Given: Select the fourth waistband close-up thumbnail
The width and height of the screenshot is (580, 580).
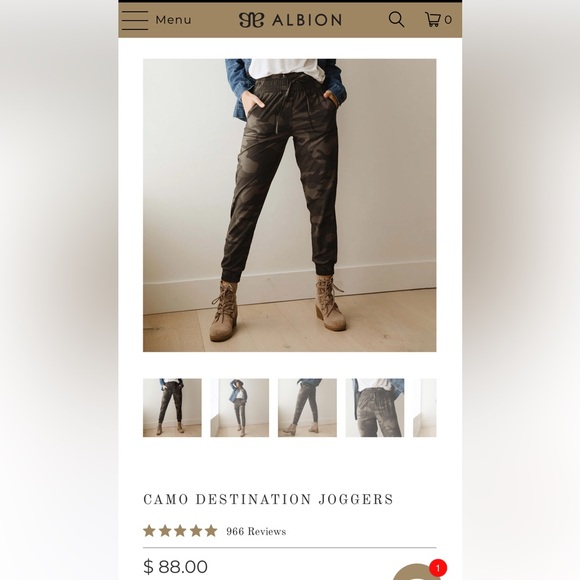Looking at the screenshot, I should tap(375, 408).
